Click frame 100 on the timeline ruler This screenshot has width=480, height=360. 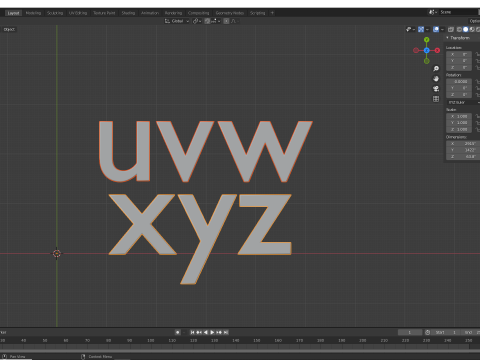coord(151,341)
